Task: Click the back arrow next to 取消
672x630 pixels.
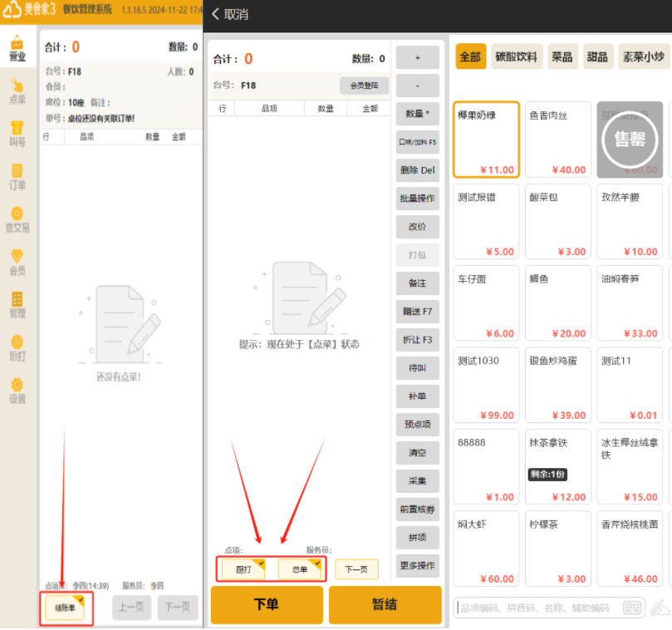Action: [x=216, y=14]
